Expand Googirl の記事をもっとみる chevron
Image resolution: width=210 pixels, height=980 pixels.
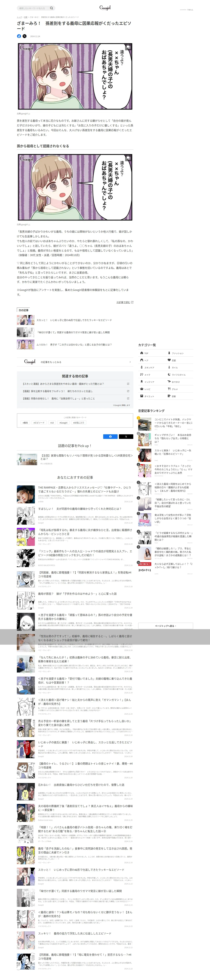click(130, 362)
